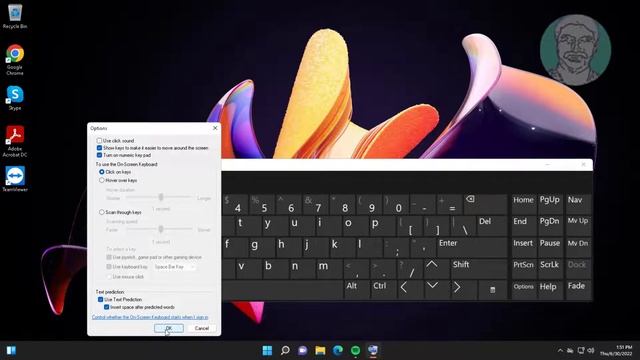Open Widgets panel in the taskbar corner
This screenshot has height=360, width=640.
click(11, 350)
